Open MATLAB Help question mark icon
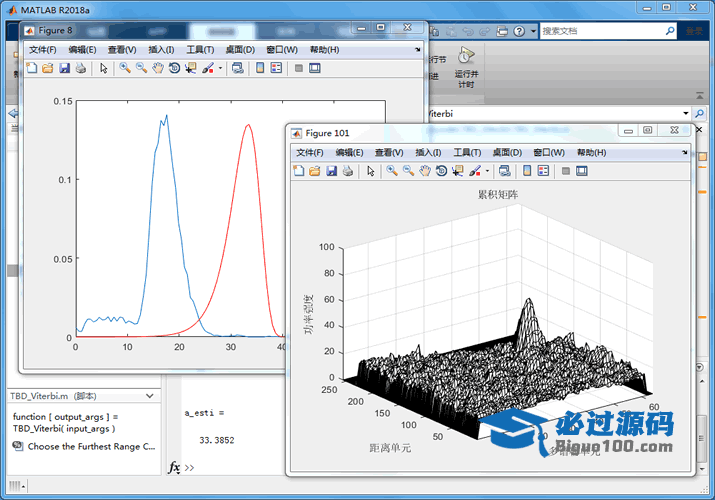Screen dimensions: 715x500 coord(519,31)
